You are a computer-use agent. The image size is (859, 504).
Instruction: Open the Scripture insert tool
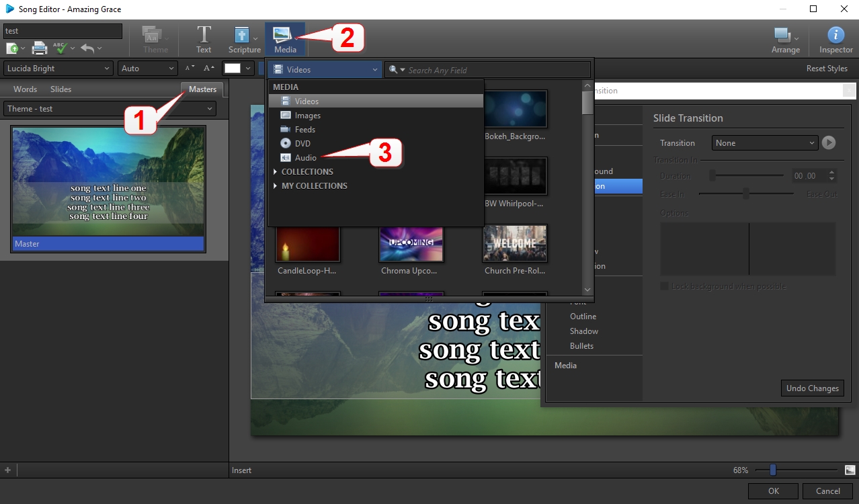coord(243,38)
